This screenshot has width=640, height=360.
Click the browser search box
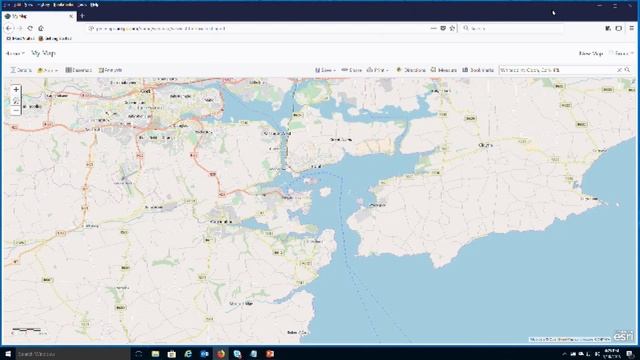[512, 28]
